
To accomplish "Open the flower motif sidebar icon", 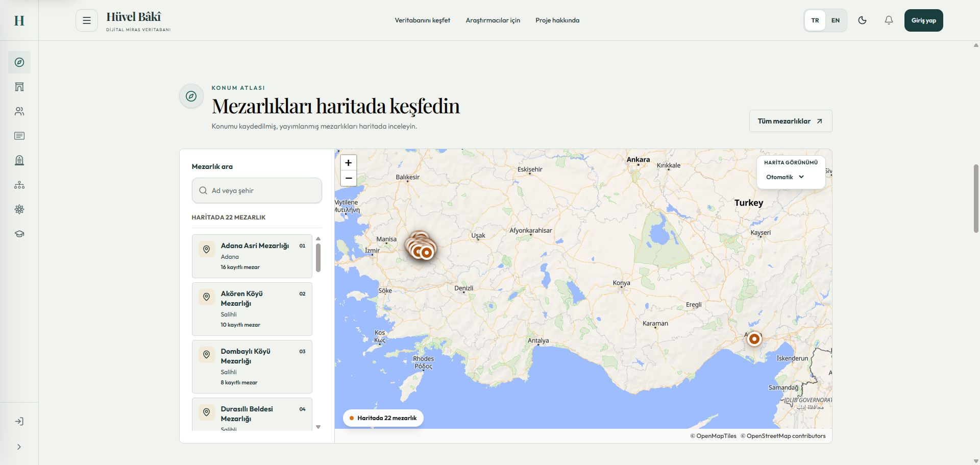I will coord(19,209).
